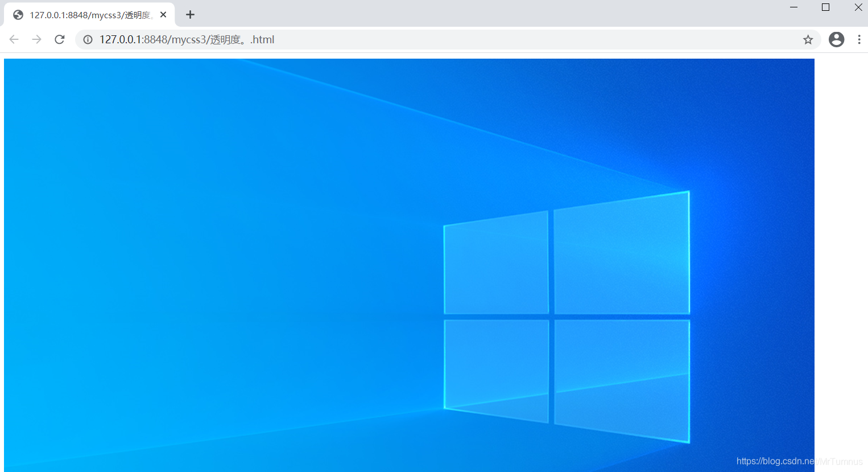Click the globe favicon on the tab
Image resolution: width=868 pixels, height=472 pixels.
[18, 15]
